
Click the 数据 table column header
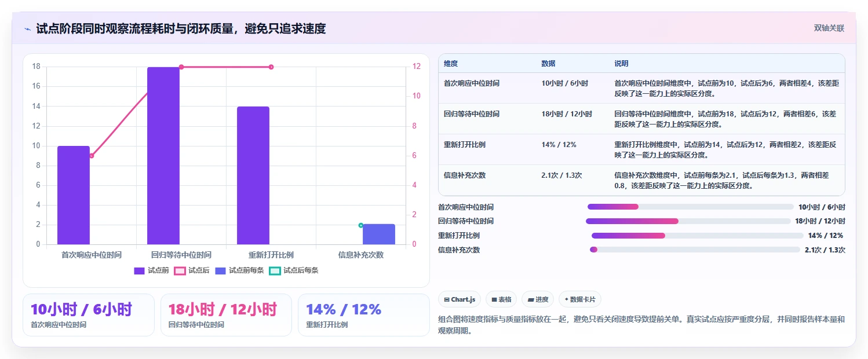548,64
